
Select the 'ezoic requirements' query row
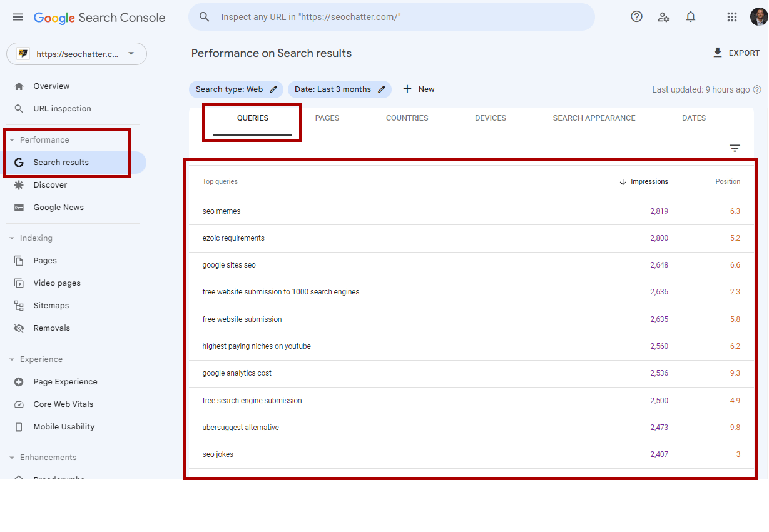point(472,238)
